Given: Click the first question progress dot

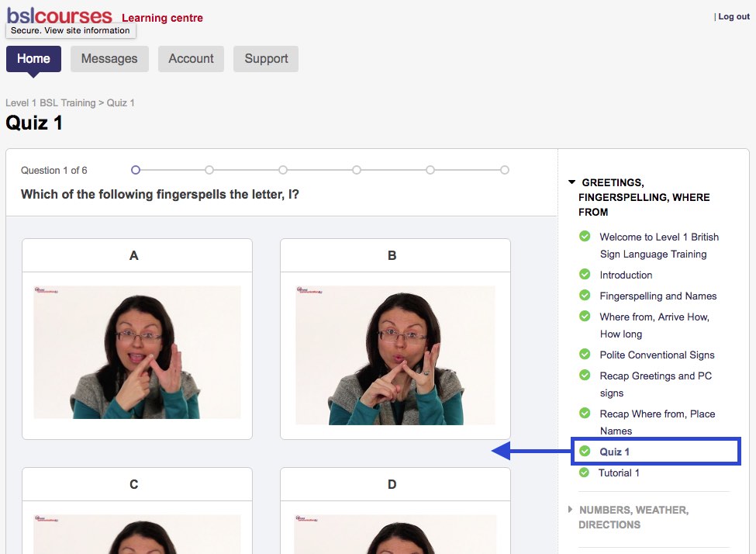Looking at the screenshot, I should [x=136, y=169].
